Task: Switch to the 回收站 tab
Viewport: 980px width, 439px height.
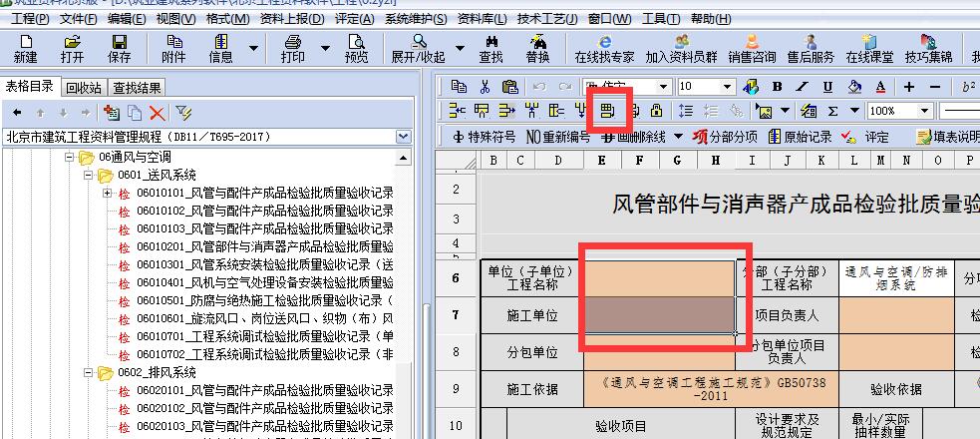Action: pyautogui.click(x=82, y=87)
